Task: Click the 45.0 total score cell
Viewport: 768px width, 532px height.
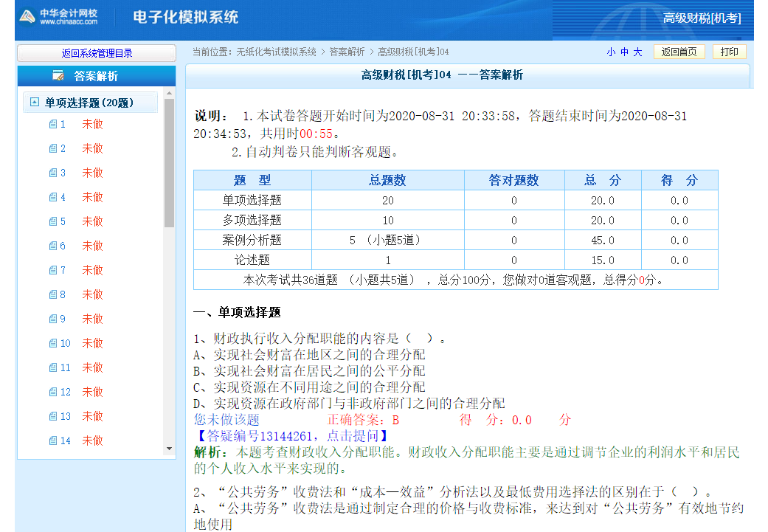Action: click(x=603, y=241)
